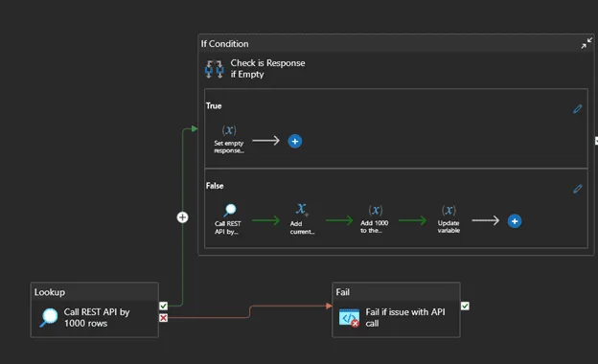
Task: Click the Add current label
Action: point(302,228)
